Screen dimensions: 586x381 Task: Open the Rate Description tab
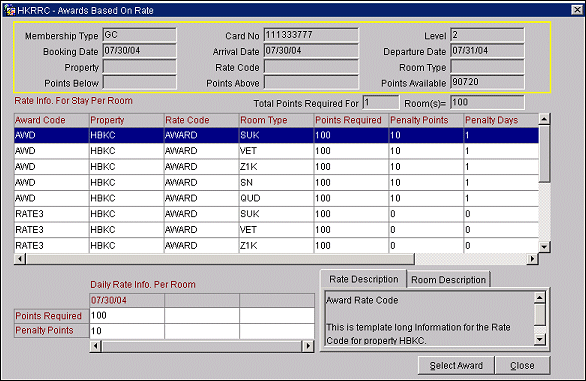(363, 279)
